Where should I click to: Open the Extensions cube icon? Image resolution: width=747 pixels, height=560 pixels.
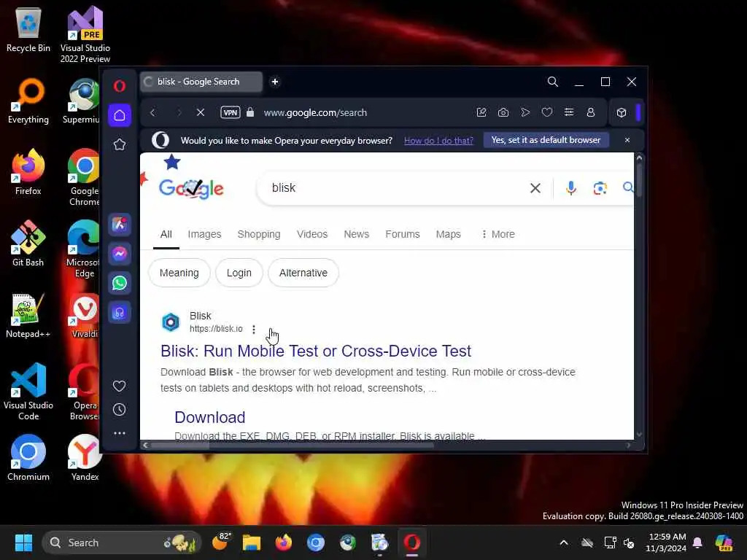pyautogui.click(x=622, y=112)
